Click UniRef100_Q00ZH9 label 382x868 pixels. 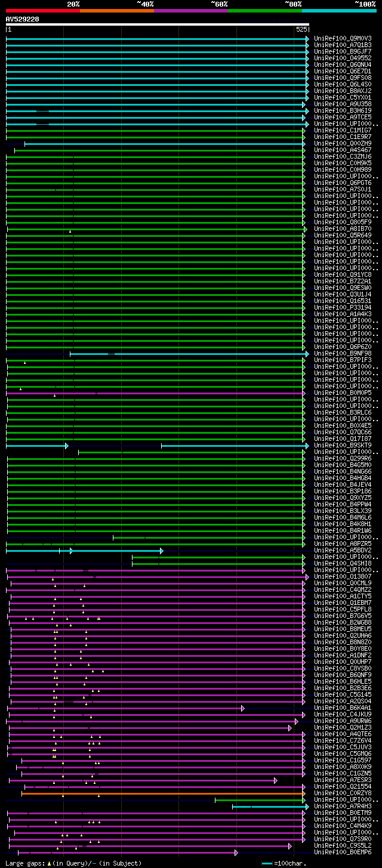(x=343, y=143)
